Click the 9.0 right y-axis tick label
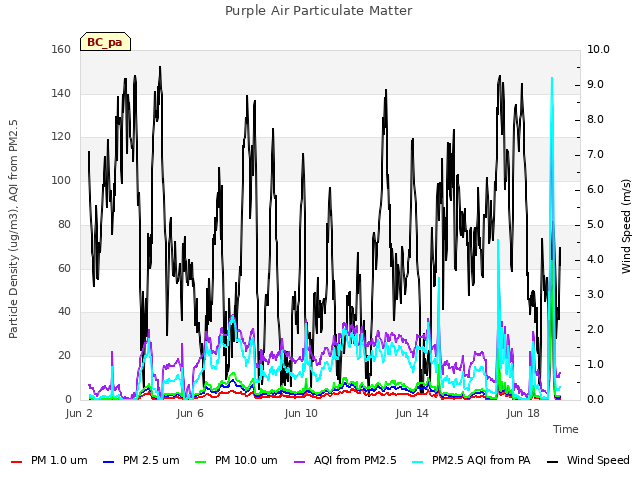 click(x=595, y=84)
